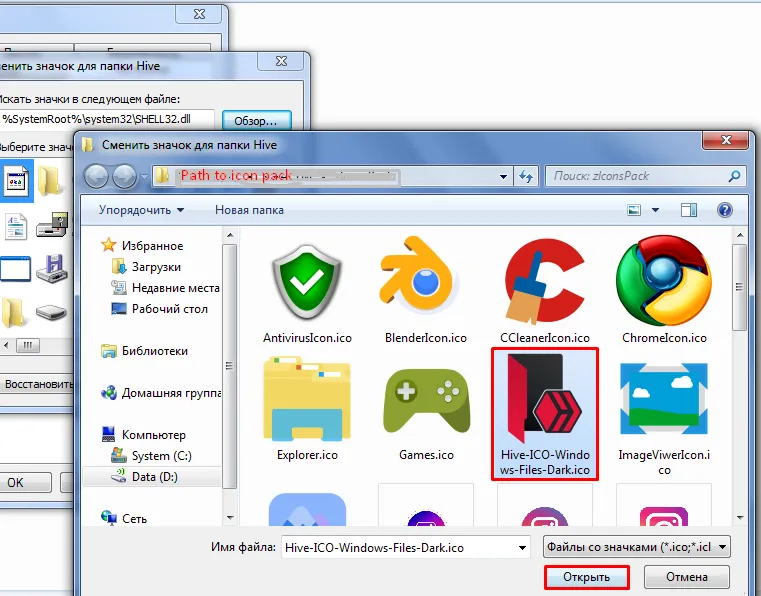The width and height of the screenshot is (761, 596).
Task: Select the ImageViwerIcon.ico file
Action: point(664,417)
